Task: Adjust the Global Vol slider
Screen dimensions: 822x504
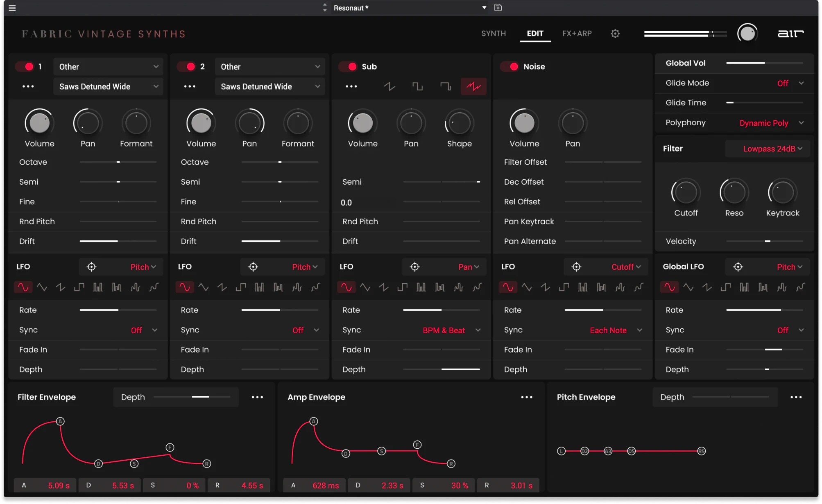Action: coord(764,63)
